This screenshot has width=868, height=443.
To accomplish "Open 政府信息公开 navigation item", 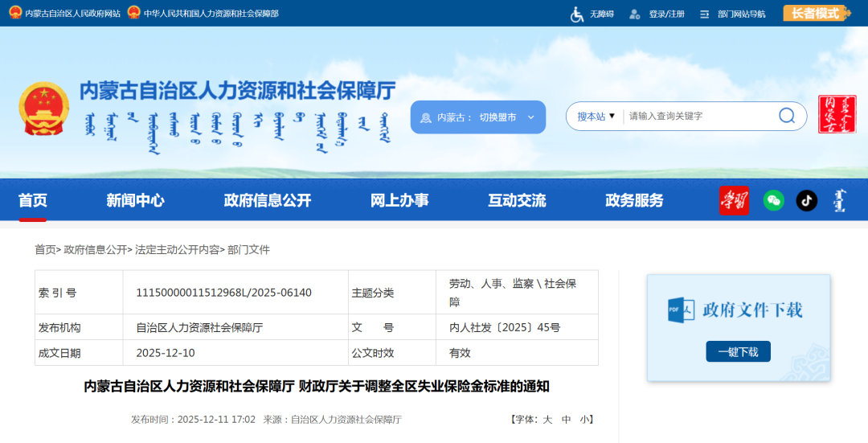I will coord(268,200).
